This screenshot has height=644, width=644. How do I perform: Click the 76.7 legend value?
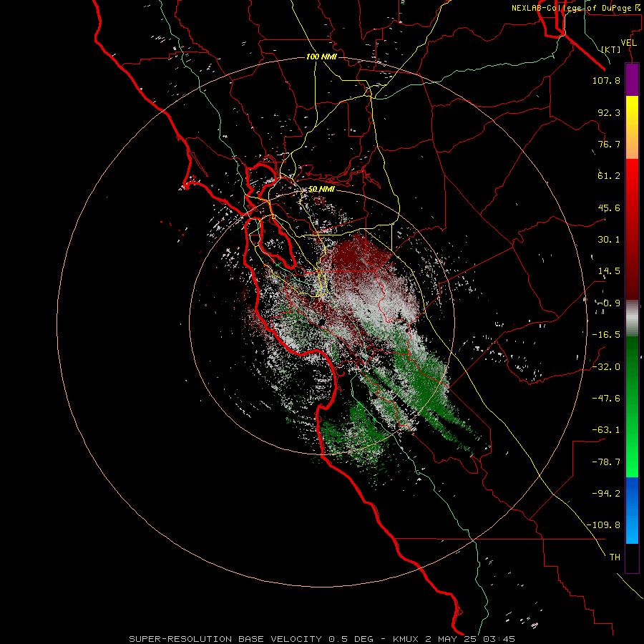pos(609,144)
